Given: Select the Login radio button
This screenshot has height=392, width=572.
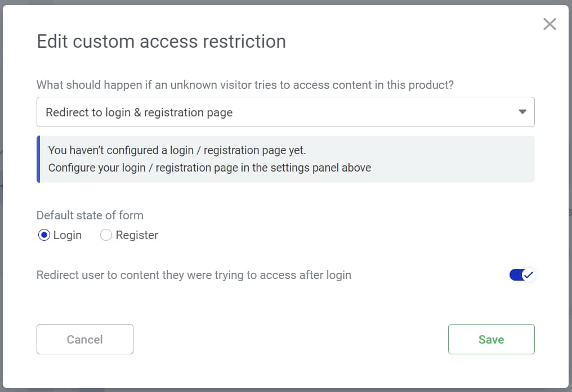Looking at the screenshot, I should pyautogui.click(x=44, y=235).
